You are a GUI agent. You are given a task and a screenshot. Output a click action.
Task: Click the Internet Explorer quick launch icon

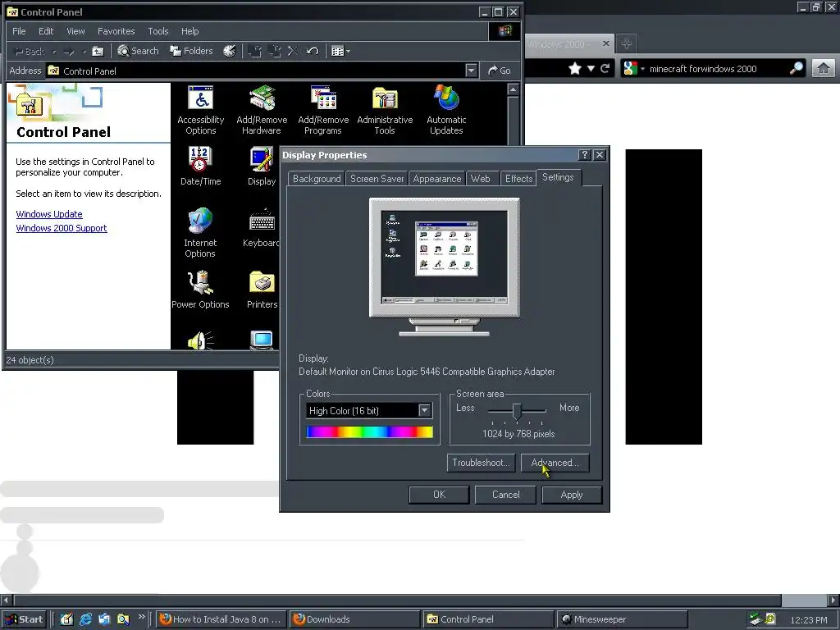click(x=85, y=619)
